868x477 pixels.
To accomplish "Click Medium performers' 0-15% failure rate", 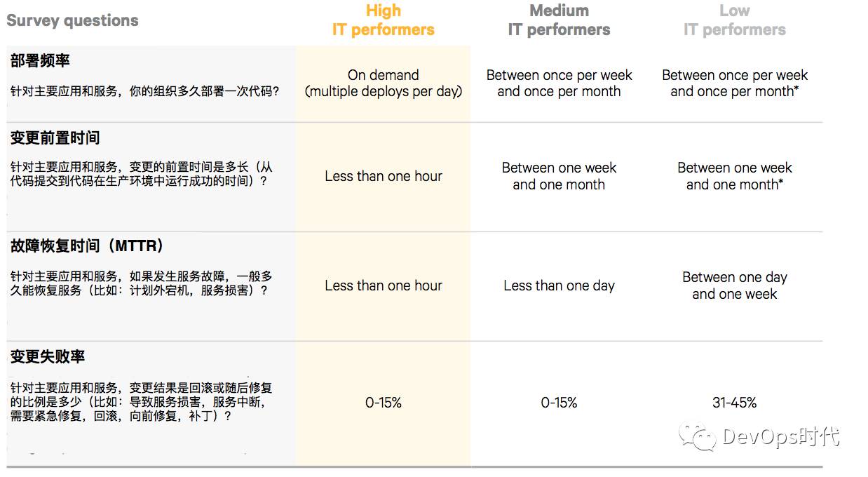I will 559,403.
